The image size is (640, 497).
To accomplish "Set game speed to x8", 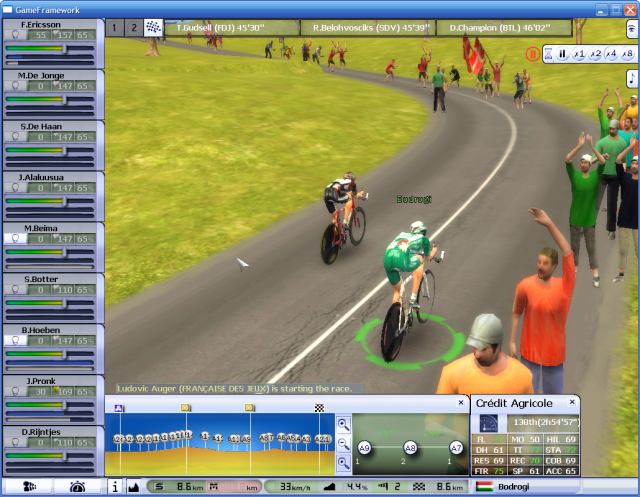I will point(627,53).
